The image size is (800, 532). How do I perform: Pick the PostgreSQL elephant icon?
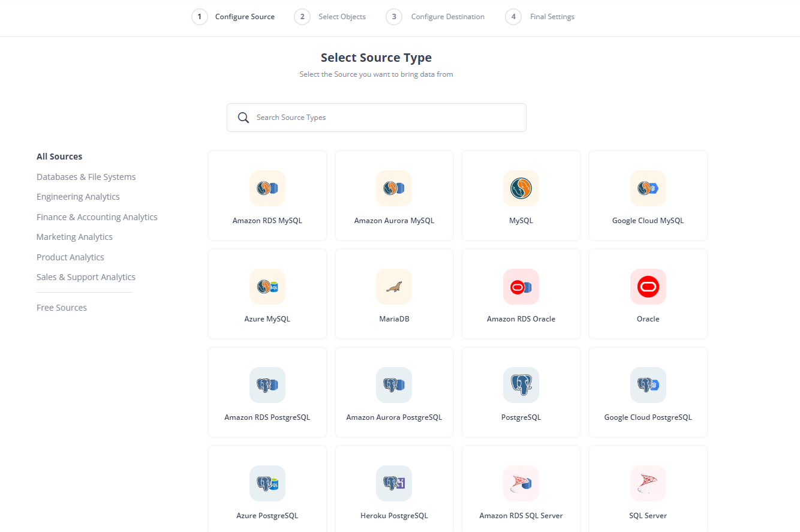coord(521,385)
